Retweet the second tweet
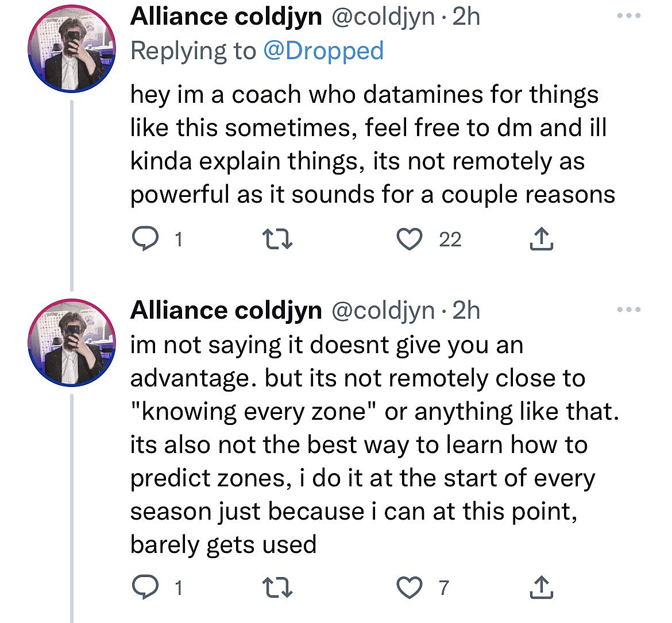The width and height of the screenshot is (672, 623). click(278, 587)
